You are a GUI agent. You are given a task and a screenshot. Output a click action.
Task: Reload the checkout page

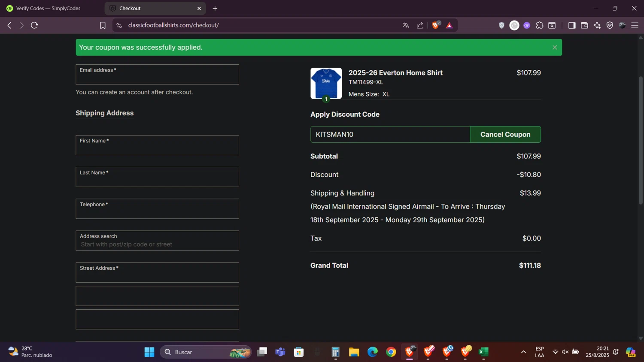pos(34,25)
